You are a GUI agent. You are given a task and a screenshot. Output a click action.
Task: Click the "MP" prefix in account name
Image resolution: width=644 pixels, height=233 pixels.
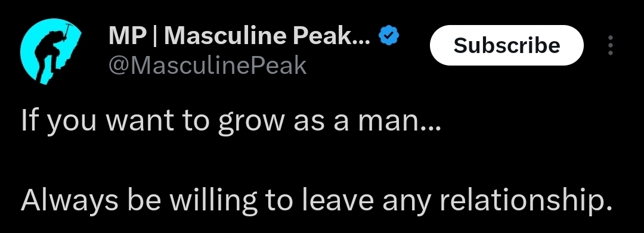(128, 36)
